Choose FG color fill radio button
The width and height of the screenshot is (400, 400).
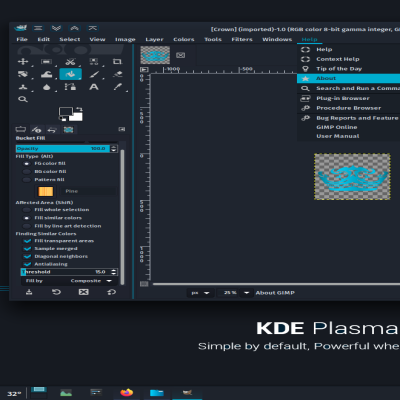pos(26,163)
